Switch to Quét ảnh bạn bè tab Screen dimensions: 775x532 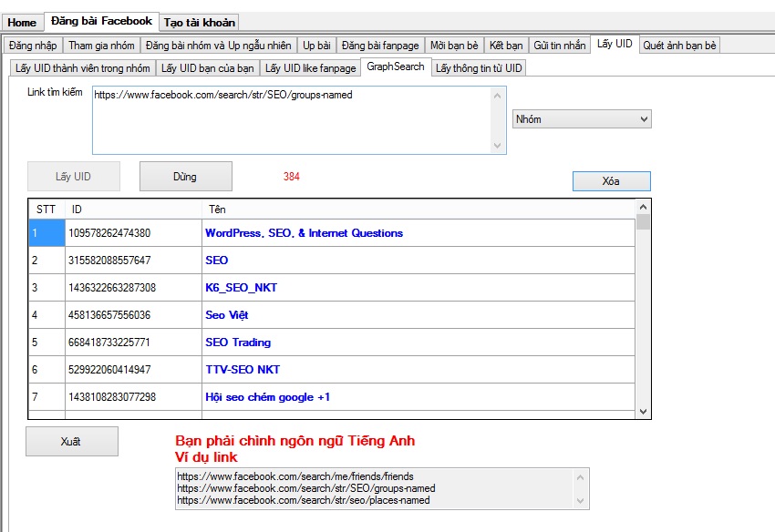click(679, 46)
